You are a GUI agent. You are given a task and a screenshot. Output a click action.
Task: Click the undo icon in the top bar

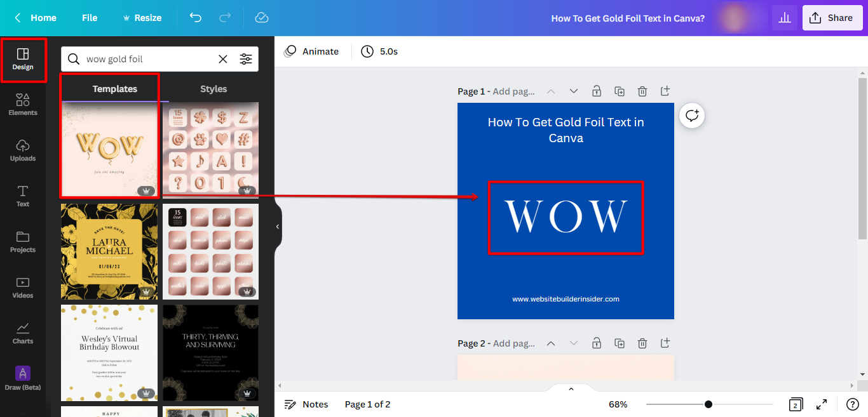coord(196,18)
